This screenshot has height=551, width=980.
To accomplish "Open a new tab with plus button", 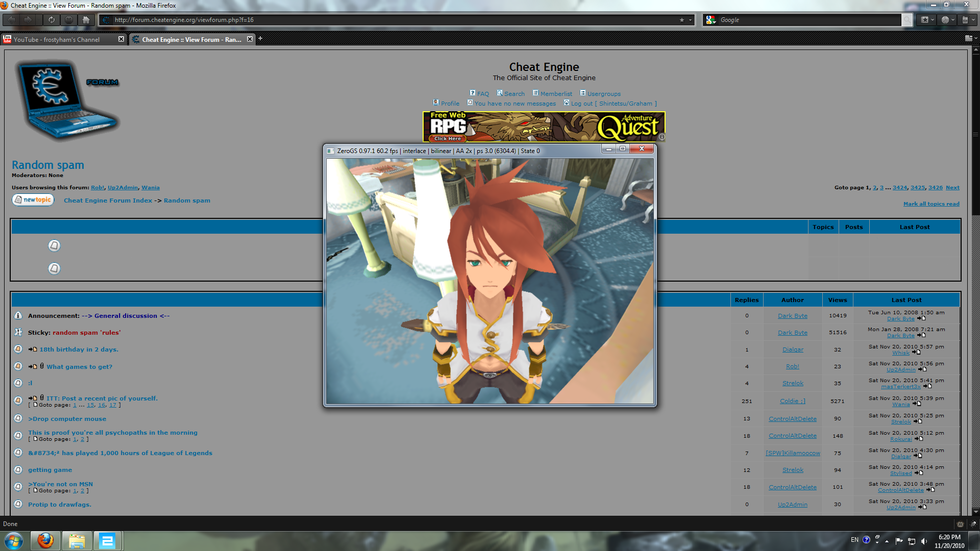I will click(x=260, y=39).
